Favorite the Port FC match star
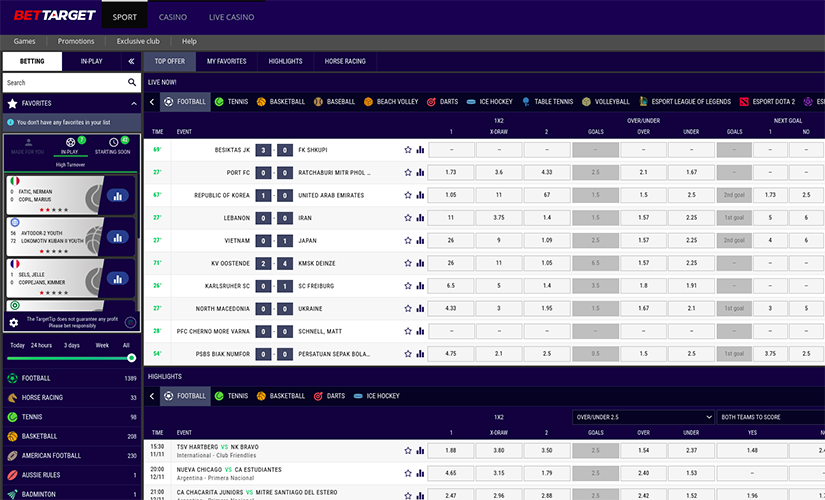Viewport: 825px width, 500px height. [408, 173]
